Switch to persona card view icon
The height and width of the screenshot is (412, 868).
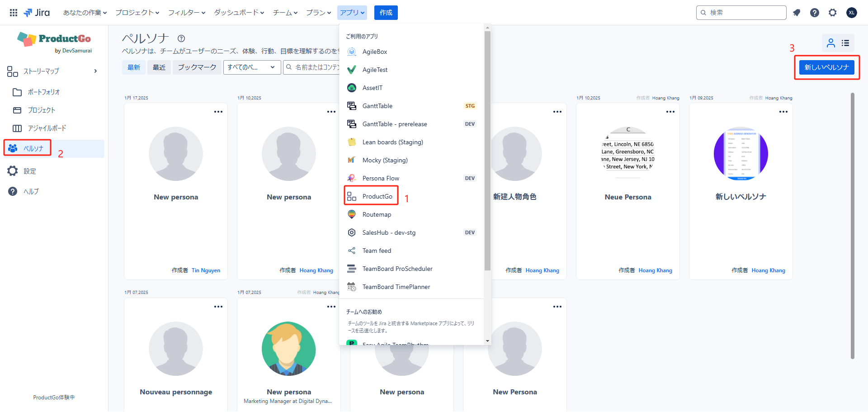pos(831,43)
